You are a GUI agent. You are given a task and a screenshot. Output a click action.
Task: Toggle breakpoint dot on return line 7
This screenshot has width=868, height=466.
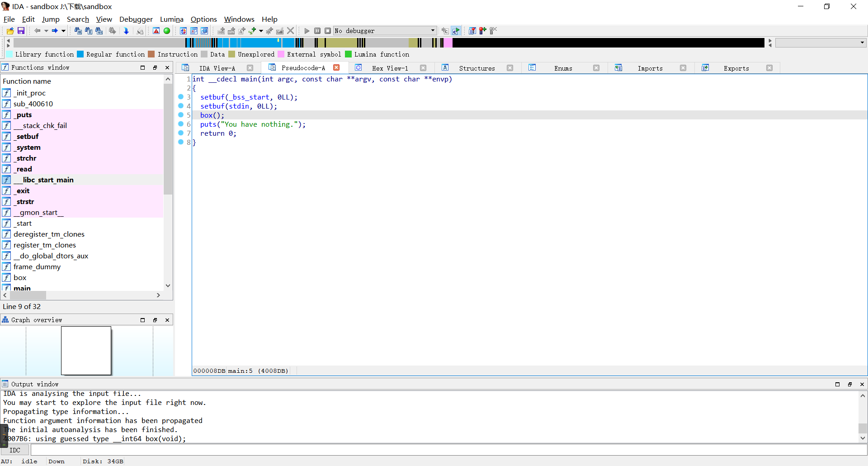coord(181,133)
